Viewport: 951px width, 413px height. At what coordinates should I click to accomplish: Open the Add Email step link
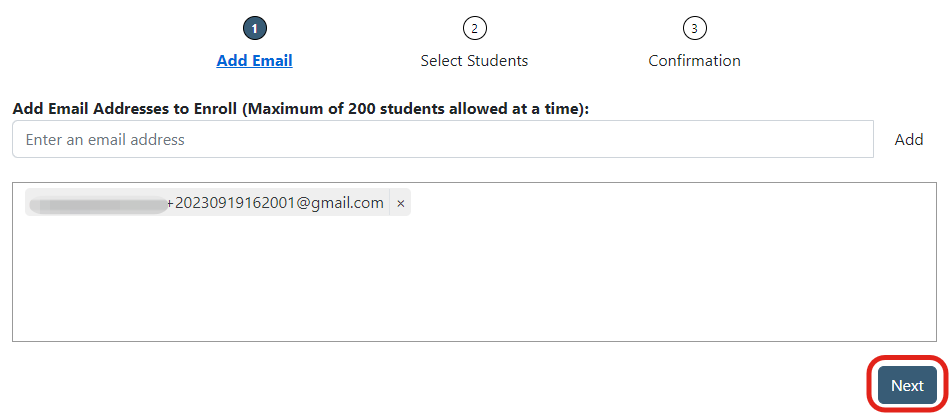[x=255, y=61]
